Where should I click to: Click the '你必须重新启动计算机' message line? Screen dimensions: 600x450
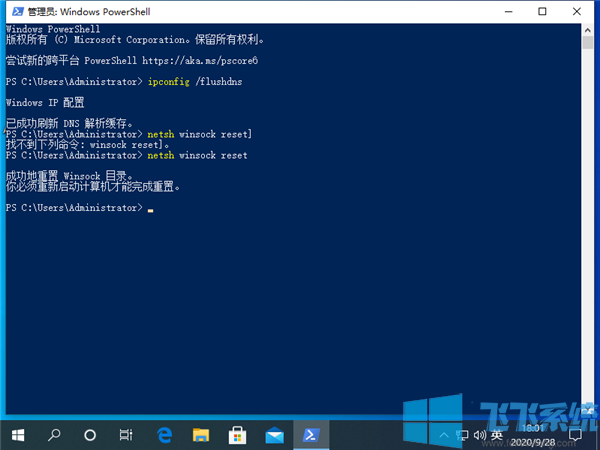pos(93,187)
